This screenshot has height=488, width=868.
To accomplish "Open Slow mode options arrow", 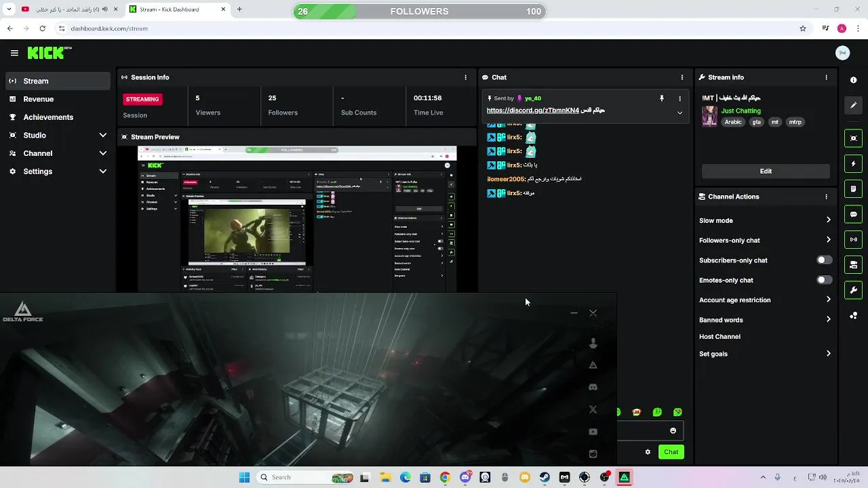I will point(828,220).
